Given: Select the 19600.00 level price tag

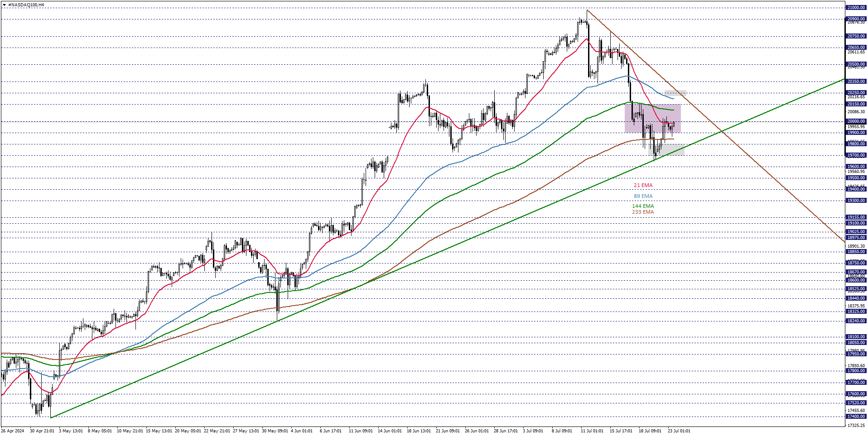Looking at the screenshot, I should click(x=856, y=167).
